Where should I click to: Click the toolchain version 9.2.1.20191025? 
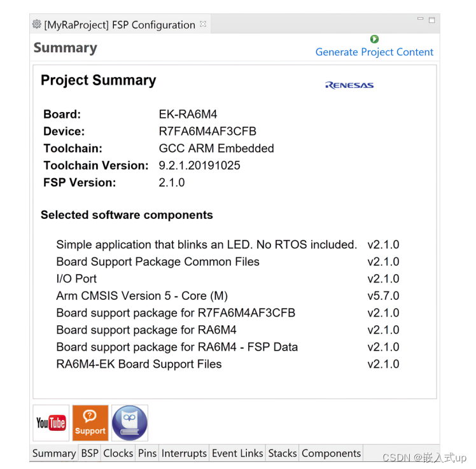[199, 165]
